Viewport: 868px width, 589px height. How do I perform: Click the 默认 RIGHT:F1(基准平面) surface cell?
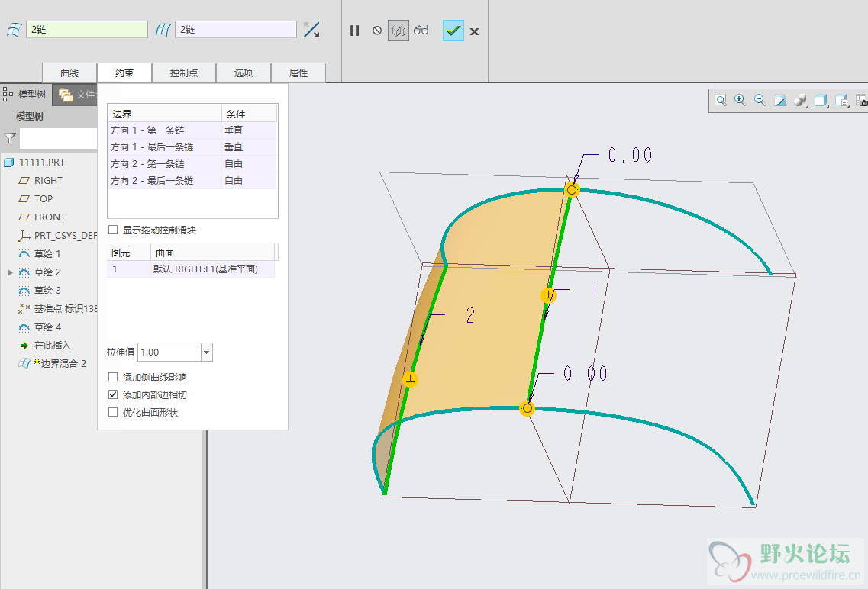pyautogui.click(x=212, y=269)
